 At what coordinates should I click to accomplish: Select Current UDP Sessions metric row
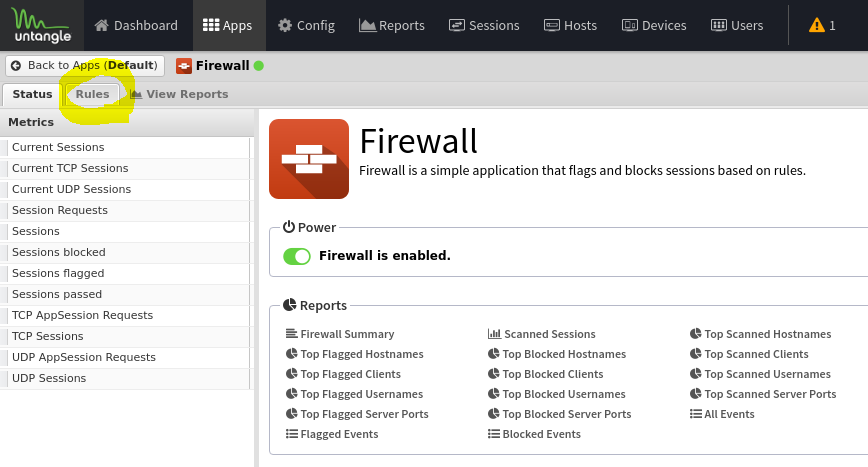click(126, 189)
